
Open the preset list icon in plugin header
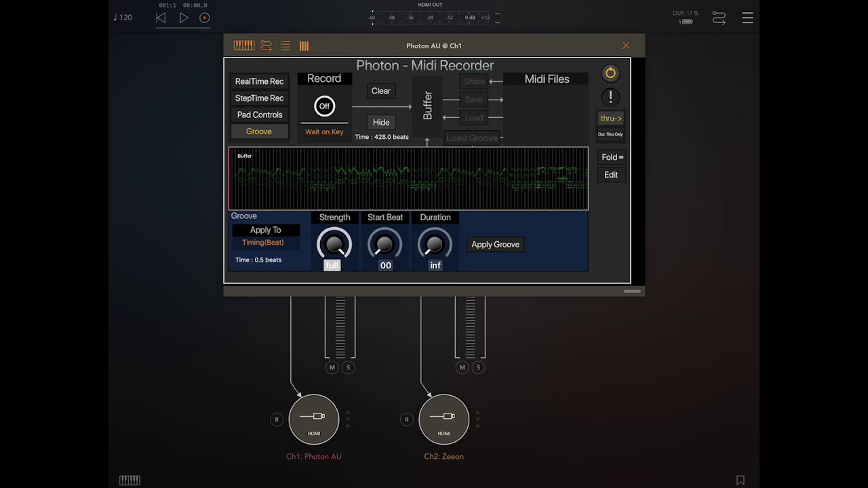(285, 45)
